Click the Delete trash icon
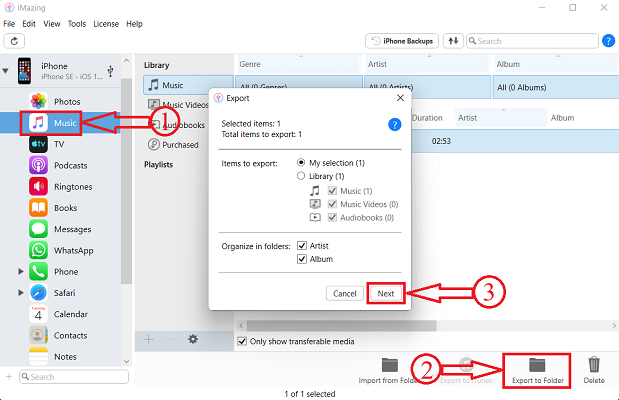Screen dimensions: 619x400 [594, 365]
